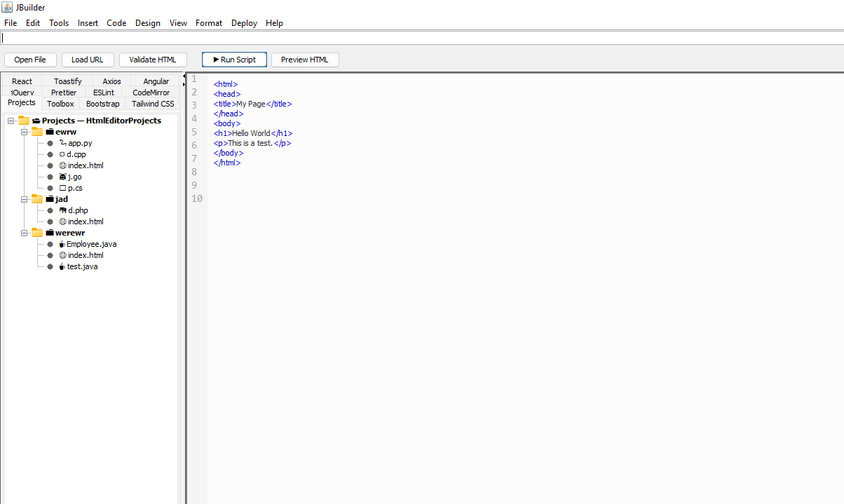Switch to the jQuery tab
The width and height of the screenshot is (844, 504).
(x=22, y=93)
